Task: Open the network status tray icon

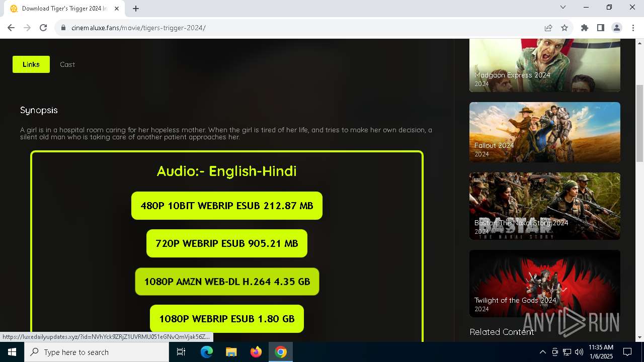Action: (x=567, y=352)
